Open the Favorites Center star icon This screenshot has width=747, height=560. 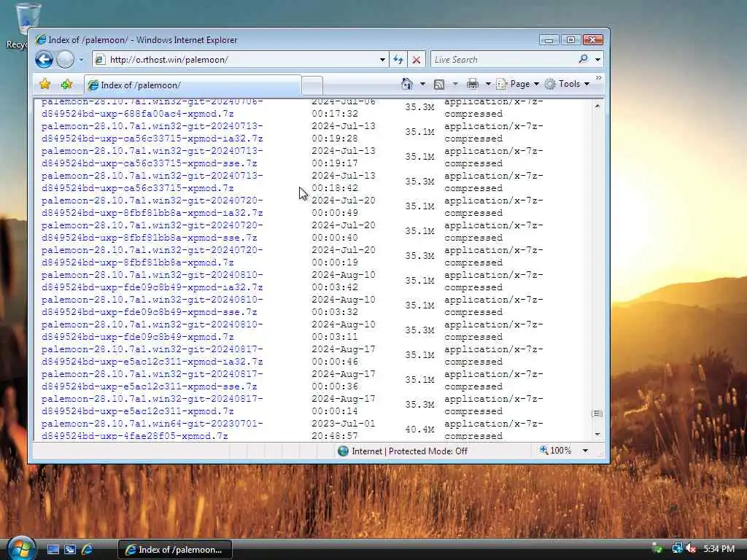tap(44, 85)
